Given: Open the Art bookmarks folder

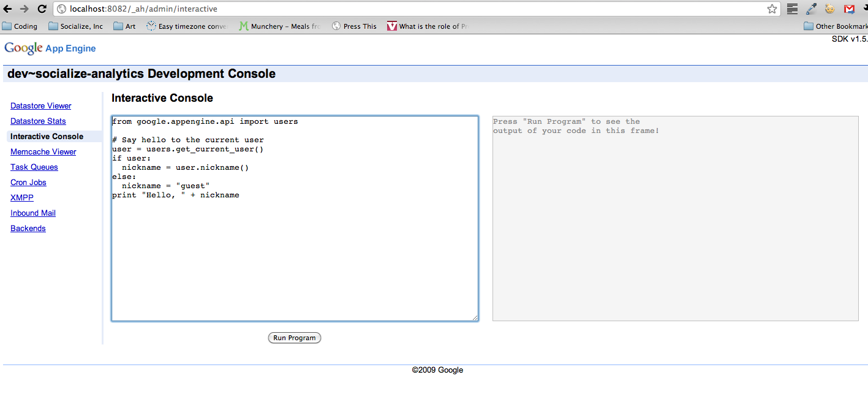Looking at the screenshot, I should point(124,26).
